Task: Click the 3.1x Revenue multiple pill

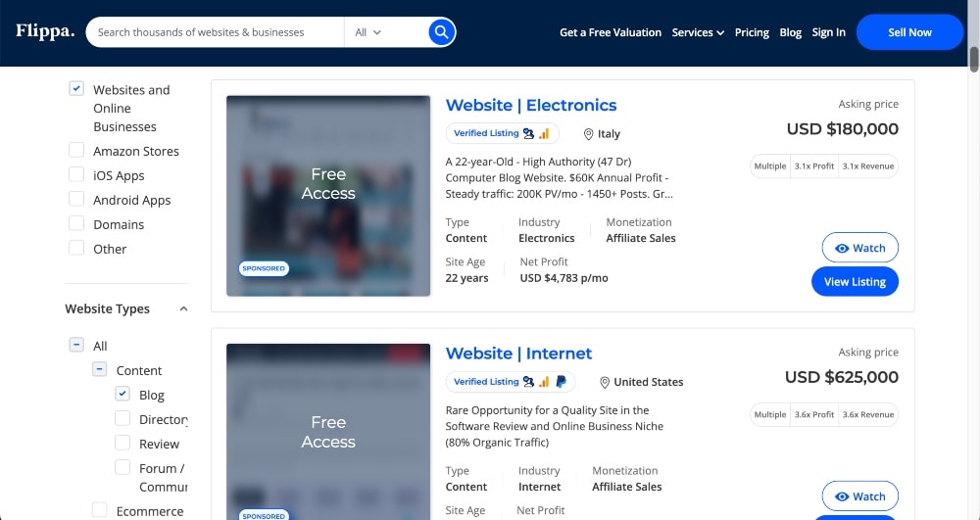Action: 868,166
